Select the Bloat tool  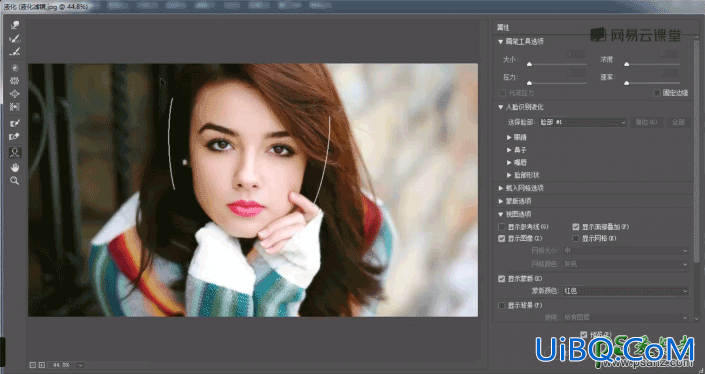pyautogui.click(x=15, y=94)
